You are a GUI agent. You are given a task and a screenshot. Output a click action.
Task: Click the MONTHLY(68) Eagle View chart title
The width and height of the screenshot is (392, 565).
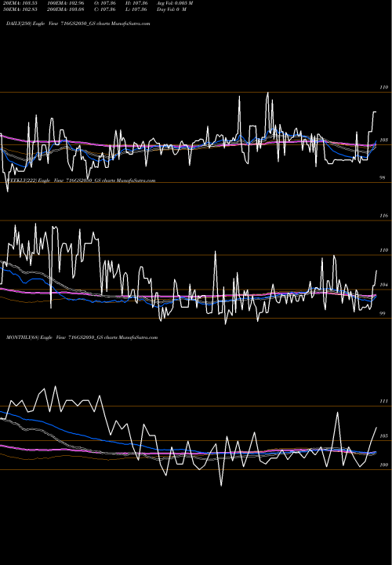pyautogui.click(x=82, y=337)
